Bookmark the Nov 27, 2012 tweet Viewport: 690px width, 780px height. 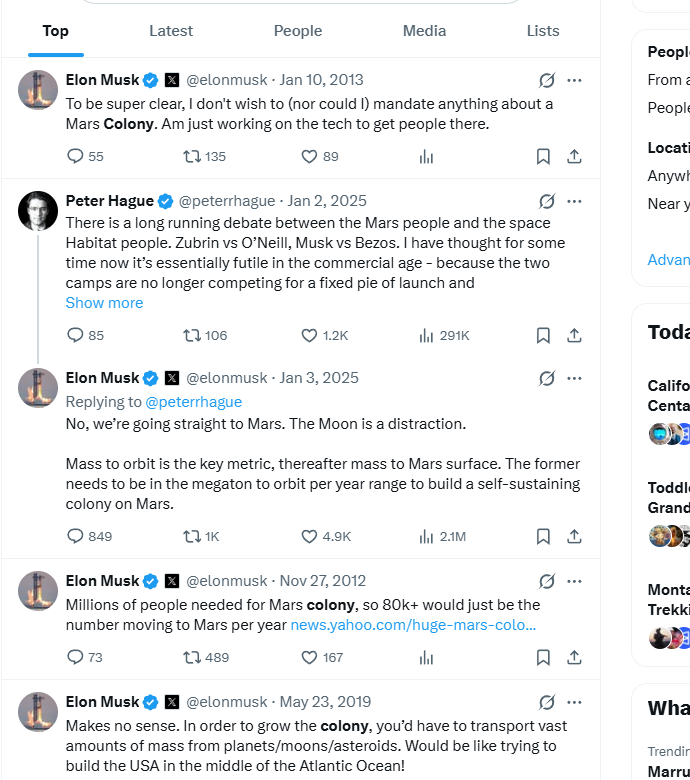click(x=543, y=658)
